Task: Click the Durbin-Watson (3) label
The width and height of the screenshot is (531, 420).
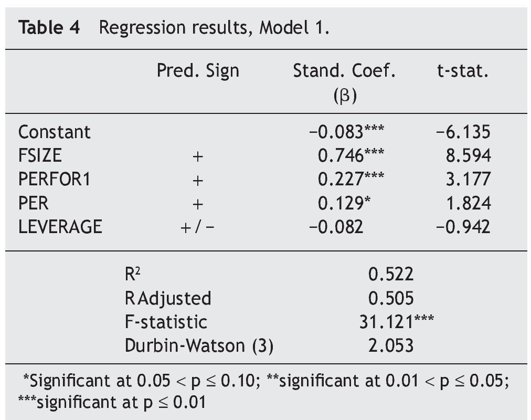Action: 199,345
